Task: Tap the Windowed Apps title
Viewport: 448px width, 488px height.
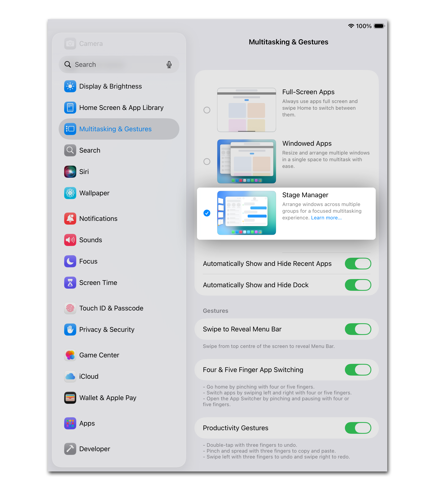Action: point(307,143)
